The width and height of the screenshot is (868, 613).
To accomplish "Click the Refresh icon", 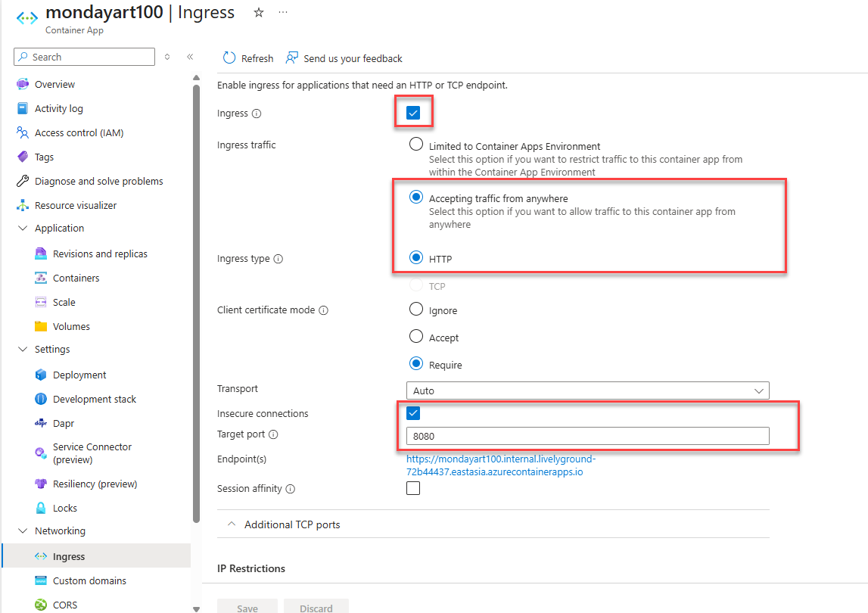I will (229, 58).
